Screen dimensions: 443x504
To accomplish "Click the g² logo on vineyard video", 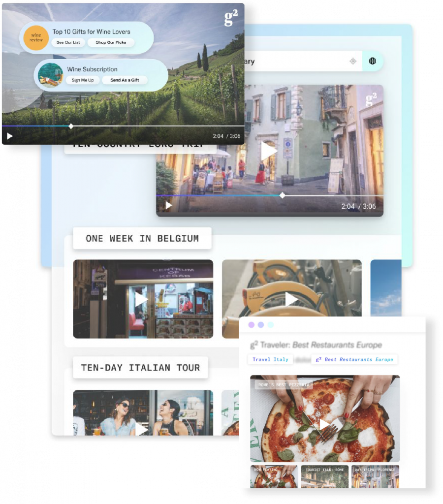I will pyautogui.click(x=231, y=18).
